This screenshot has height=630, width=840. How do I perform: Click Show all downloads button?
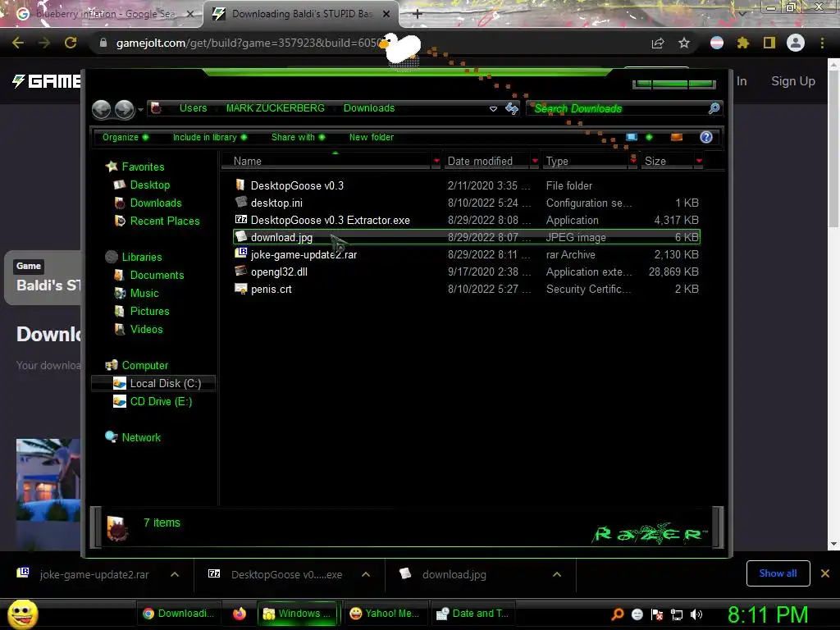click(x=778, y=573)
